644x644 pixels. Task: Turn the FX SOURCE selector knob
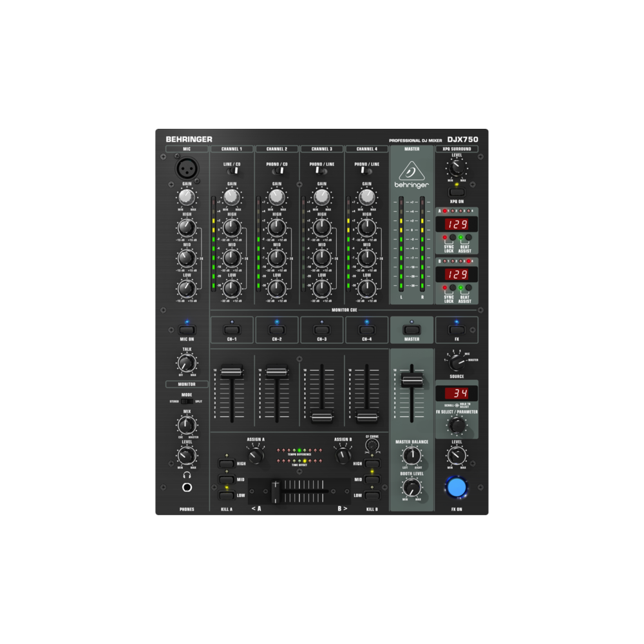[457, 363]
